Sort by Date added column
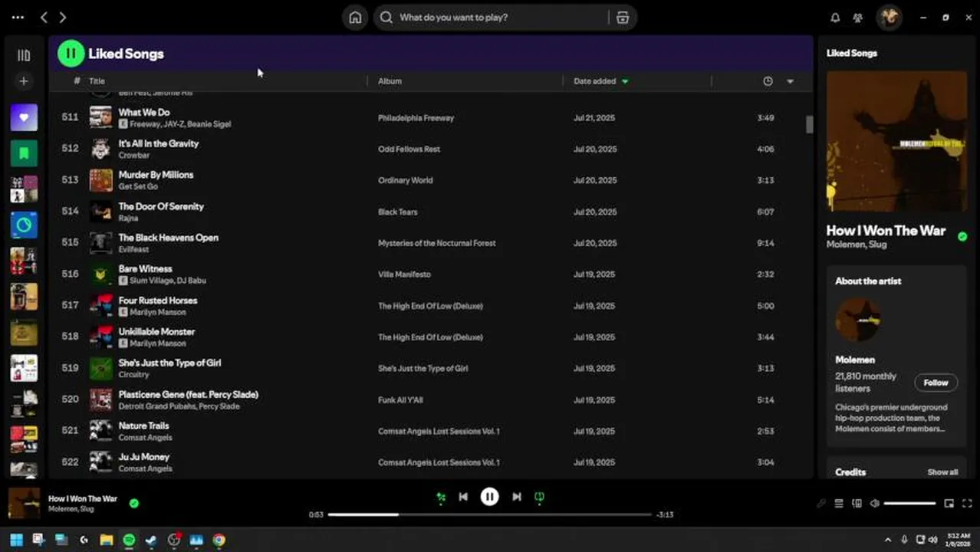This screenshot has width=980, height=552. pos(594,81)
